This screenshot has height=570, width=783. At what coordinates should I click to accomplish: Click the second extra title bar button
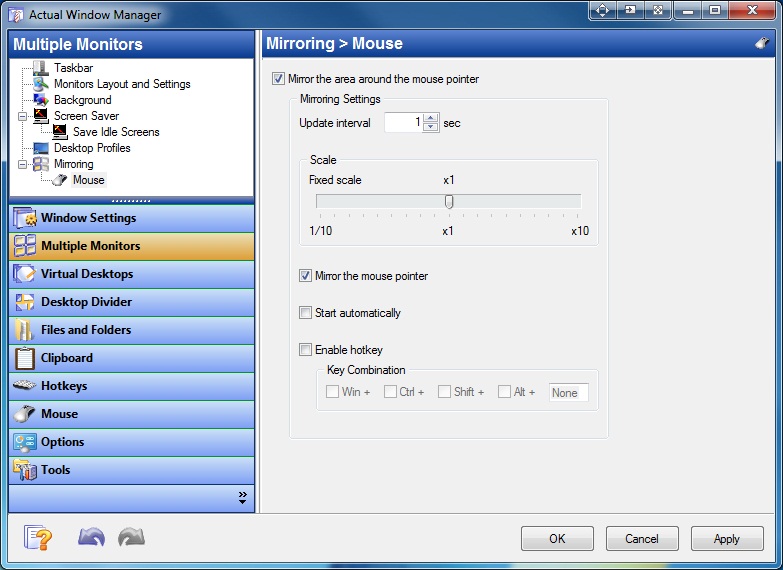point(630,10)
